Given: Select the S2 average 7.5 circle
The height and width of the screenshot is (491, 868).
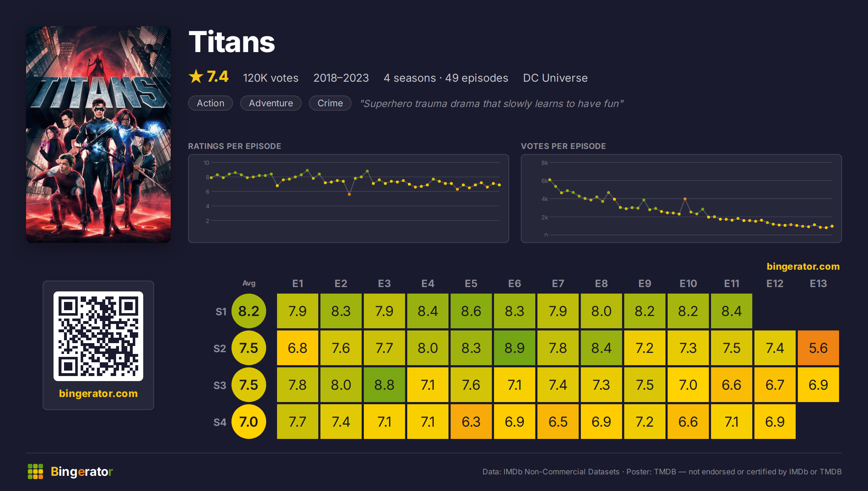Looking at the screenshot, I should coord(249,348).
